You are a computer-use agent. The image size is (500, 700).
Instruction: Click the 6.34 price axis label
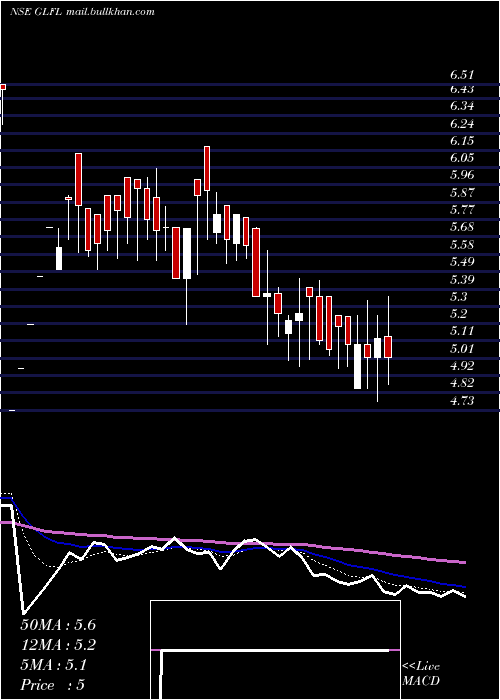click(x=462, y=106)
